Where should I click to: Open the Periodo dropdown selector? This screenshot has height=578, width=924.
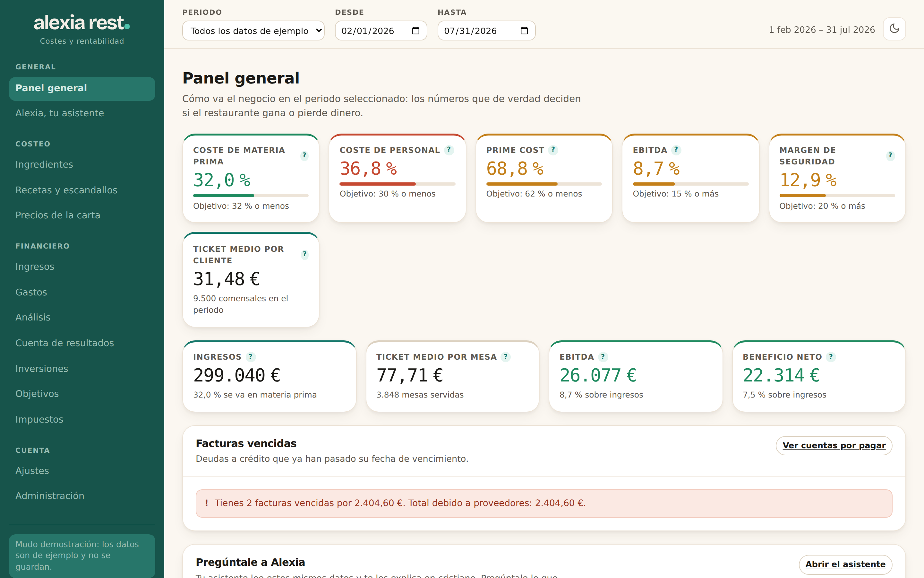click(253, 31)
